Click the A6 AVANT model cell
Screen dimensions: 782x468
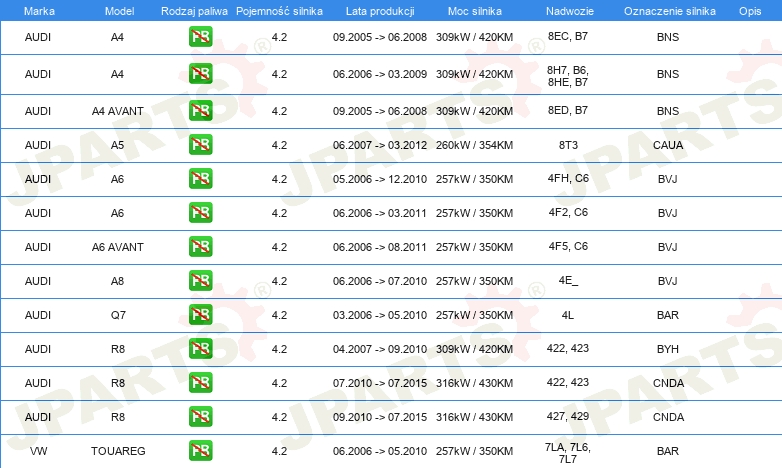pyautogui.click(x=118, y=247)
